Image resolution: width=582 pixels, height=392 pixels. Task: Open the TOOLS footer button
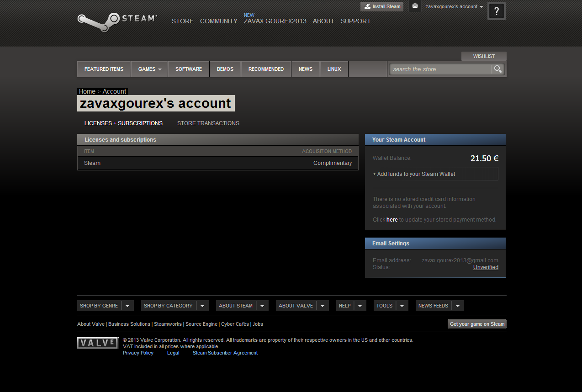point(385,306)
